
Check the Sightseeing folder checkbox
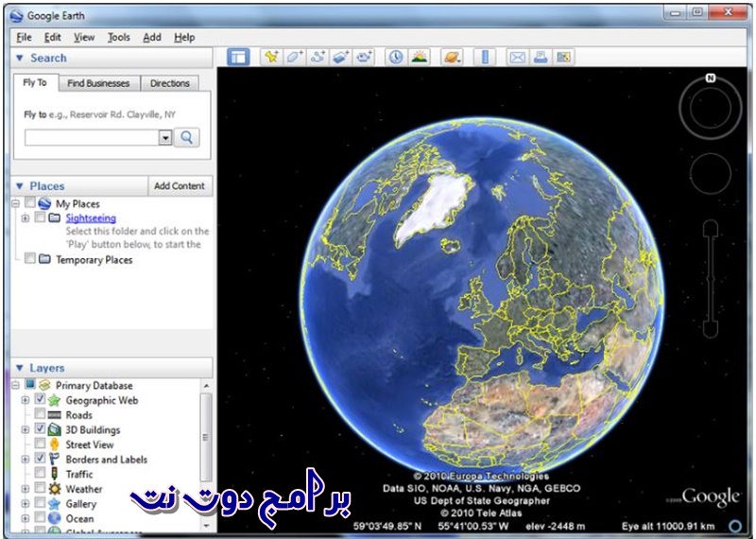coord(40,217)
